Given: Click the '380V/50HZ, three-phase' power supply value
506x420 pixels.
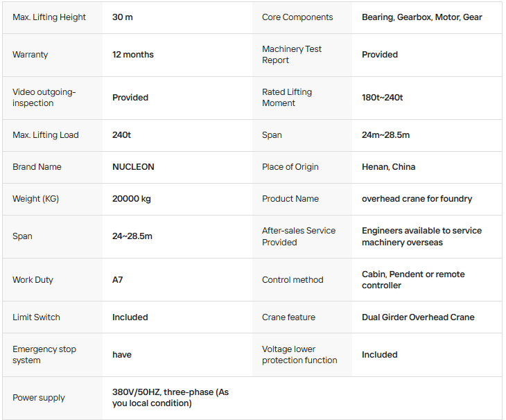Looking at the screenshot, I should (x=171, y=397).
